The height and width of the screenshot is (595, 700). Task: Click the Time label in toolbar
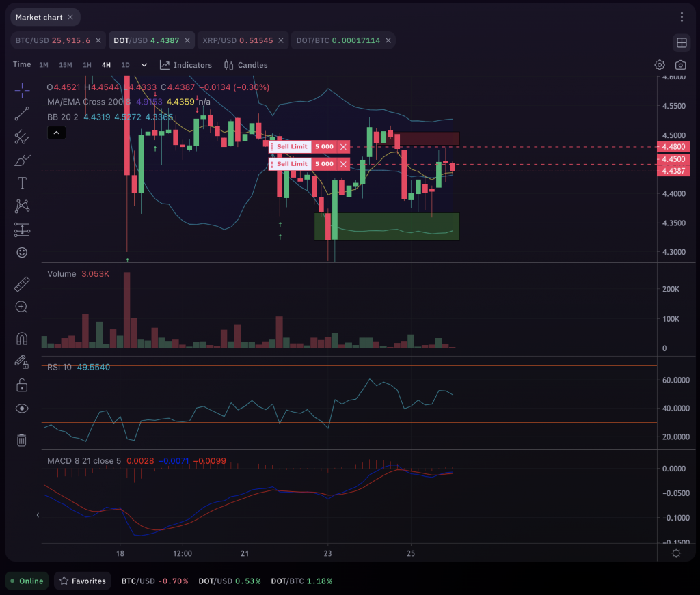click(x=22, y=64)
